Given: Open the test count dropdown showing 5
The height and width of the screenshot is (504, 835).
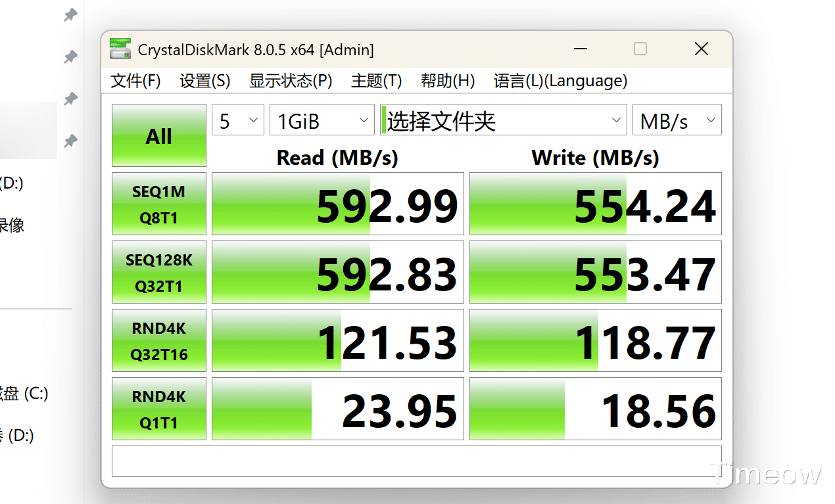Looking at the screenshot, I should (x=238, y=120).
